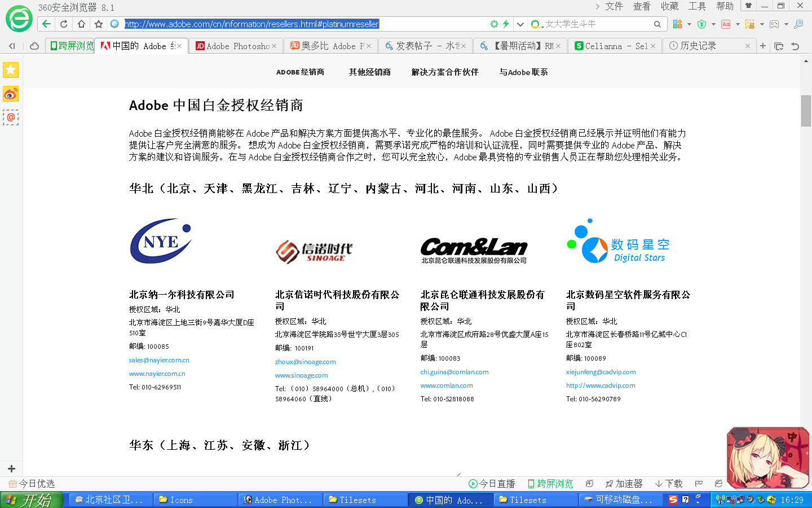Open the 查看 menu

pyautogui.click(x=642, y=6)
